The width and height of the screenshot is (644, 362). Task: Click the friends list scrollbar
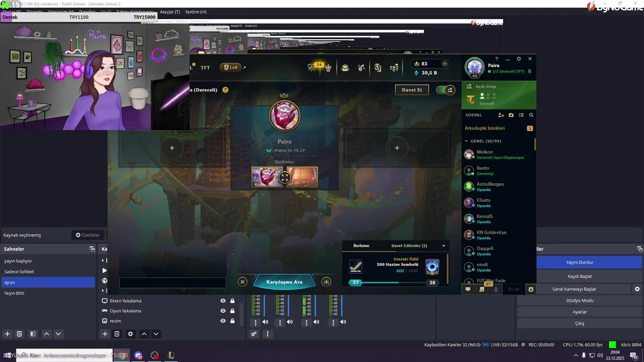coord(535,144)
